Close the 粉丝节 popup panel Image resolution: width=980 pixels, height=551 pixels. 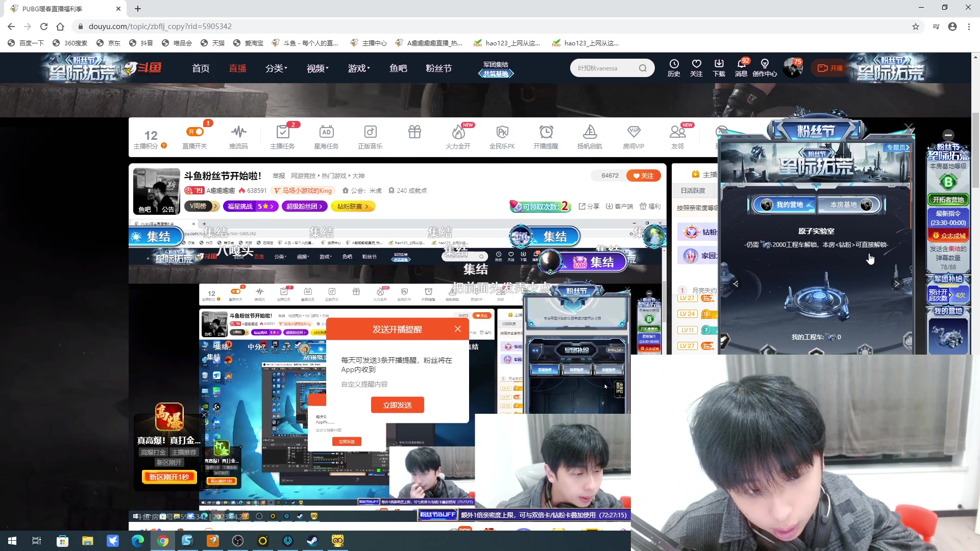coord(909,127)
